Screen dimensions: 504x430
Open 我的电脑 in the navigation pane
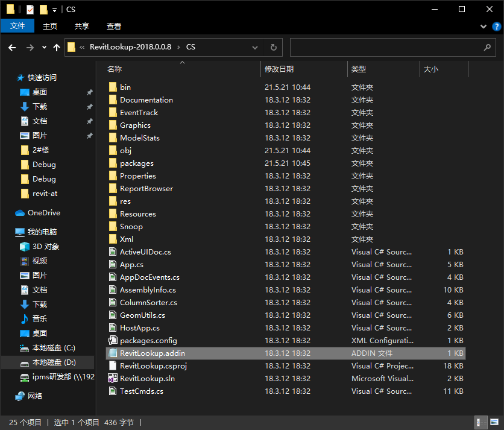point(42,232)
